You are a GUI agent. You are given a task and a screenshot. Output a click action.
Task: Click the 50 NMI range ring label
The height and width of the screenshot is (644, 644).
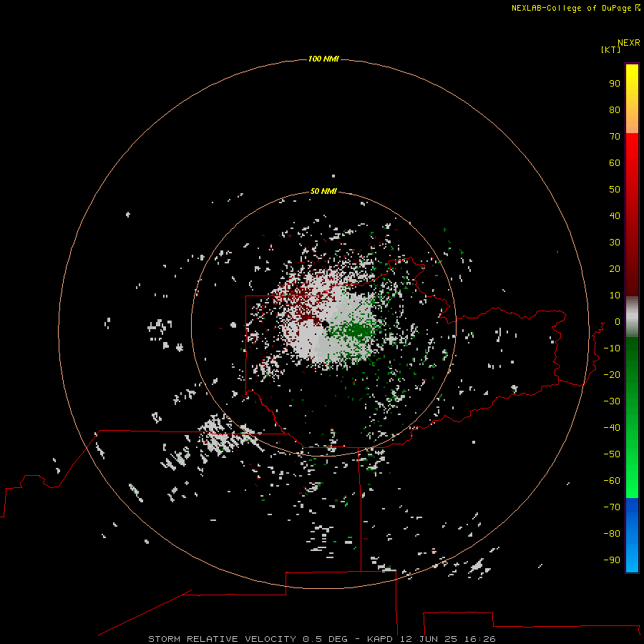(x=323, y=191)
